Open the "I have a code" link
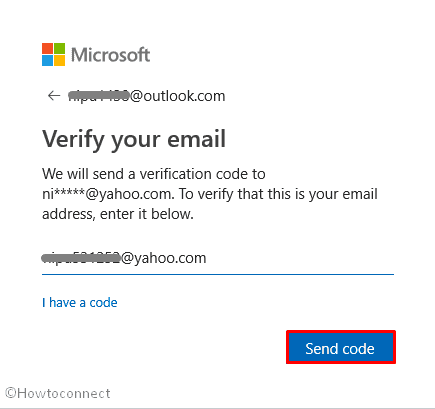Viewport: 435px width, 409px height. 80,303
